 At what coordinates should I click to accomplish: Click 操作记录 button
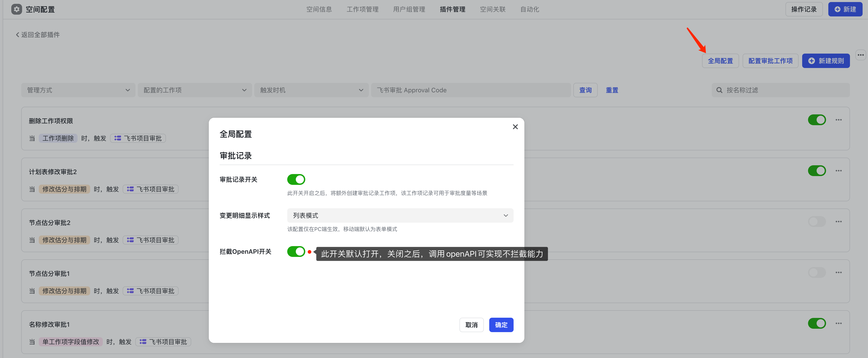[x=804, y=9]
